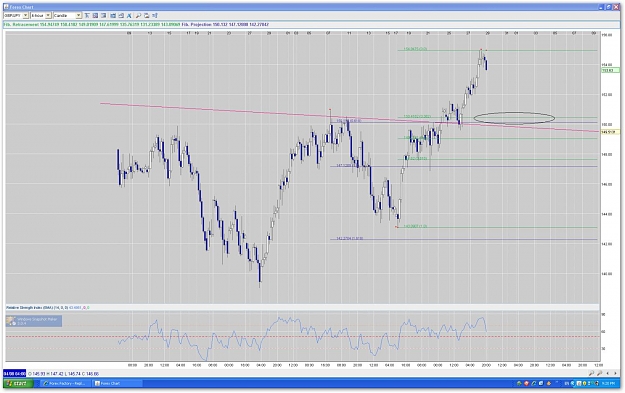Click the last icon in the top toolbar
Screen dimensions: 625x393
pos(155,15)
